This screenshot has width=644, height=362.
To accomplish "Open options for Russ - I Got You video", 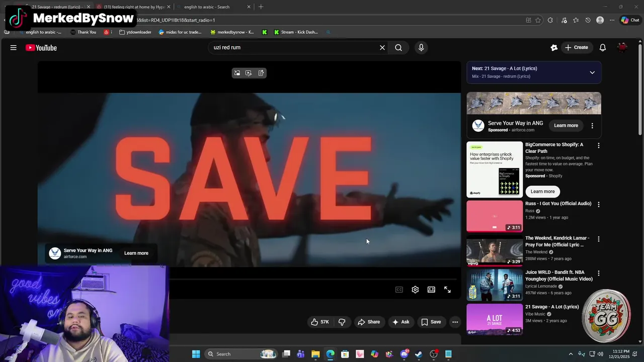I will [x=598, y=204].
